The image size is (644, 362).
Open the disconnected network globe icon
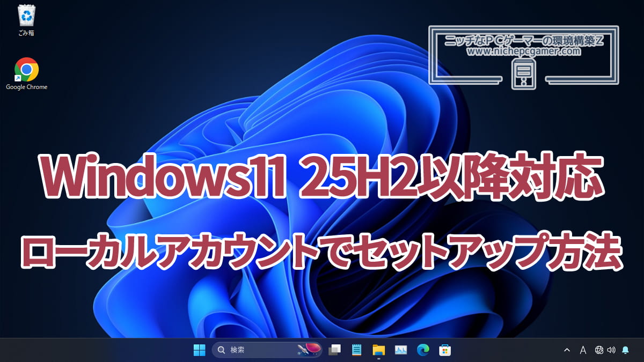pos(599,350)
